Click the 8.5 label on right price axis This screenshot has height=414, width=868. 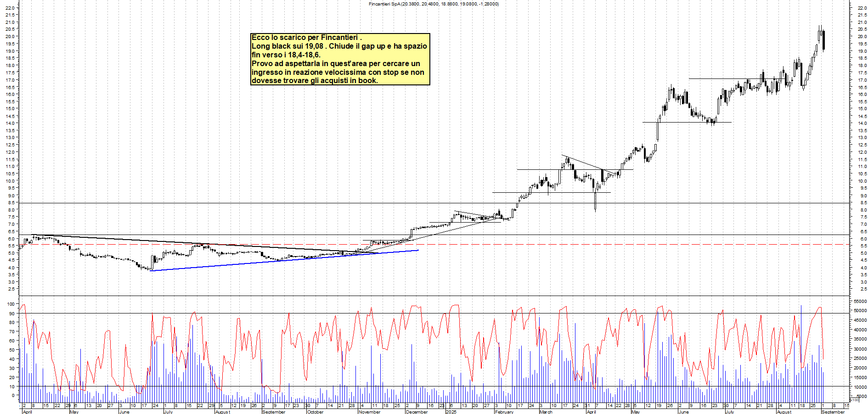(863, 202)
